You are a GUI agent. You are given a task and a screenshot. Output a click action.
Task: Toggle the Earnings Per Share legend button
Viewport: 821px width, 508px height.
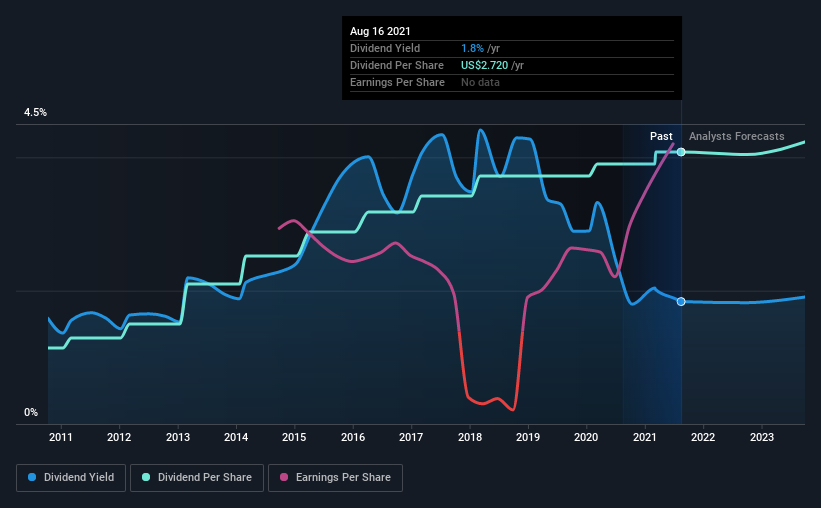click(x=335, y=478)
